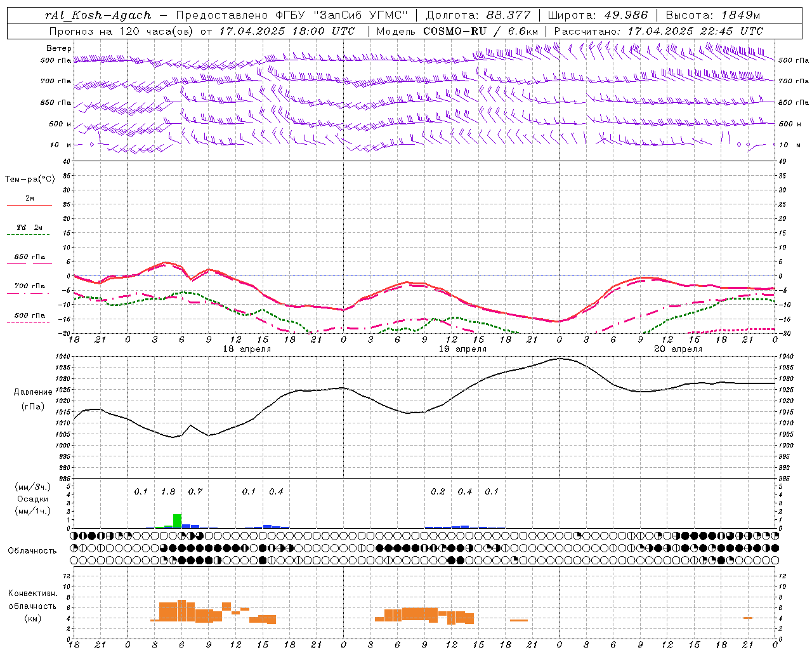Click the Давление pressure panel label
Screen dimensions: 812x650
pyautogui.click(x=33, y=392)
